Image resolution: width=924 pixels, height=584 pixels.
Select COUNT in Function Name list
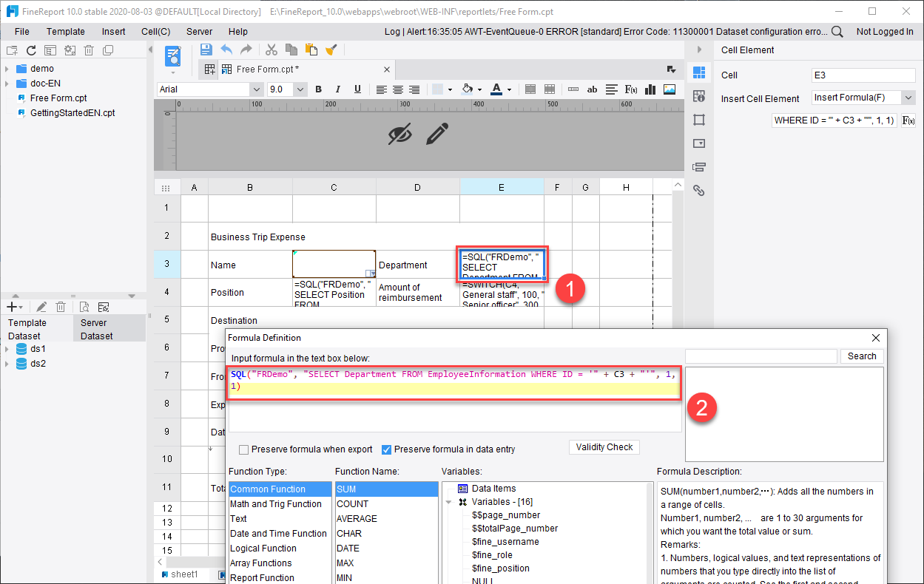(x=386, y=504)
